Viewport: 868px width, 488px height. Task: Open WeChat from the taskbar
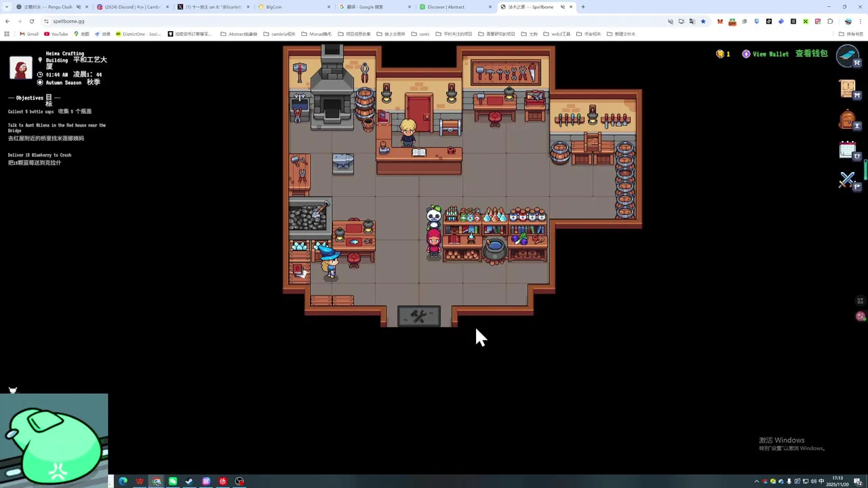pyautogui.click(x=173, y=481)
